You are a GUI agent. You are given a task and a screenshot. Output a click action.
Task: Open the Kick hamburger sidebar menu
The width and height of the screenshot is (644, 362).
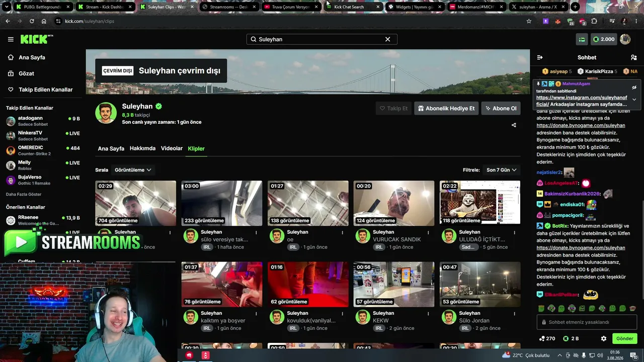(11, 39)
